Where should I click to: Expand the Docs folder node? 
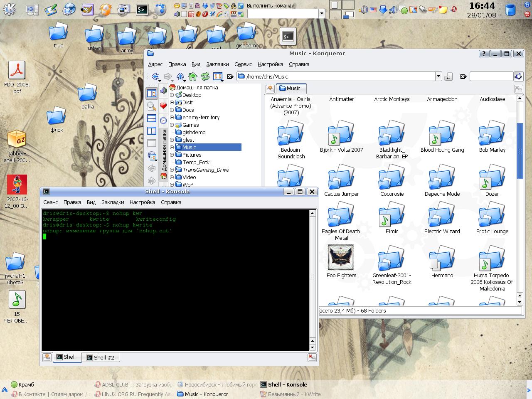172,110
